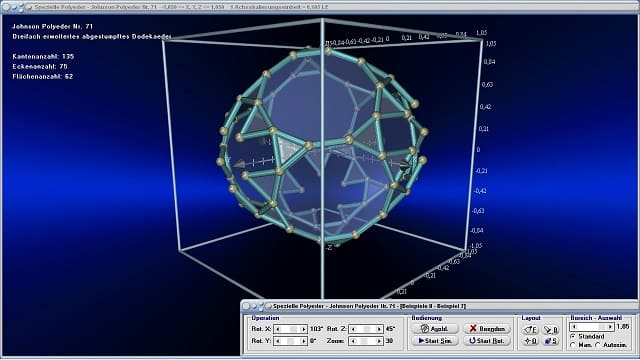
Task: Click the Layout B icon button
Action: click(x=551, y=329)
